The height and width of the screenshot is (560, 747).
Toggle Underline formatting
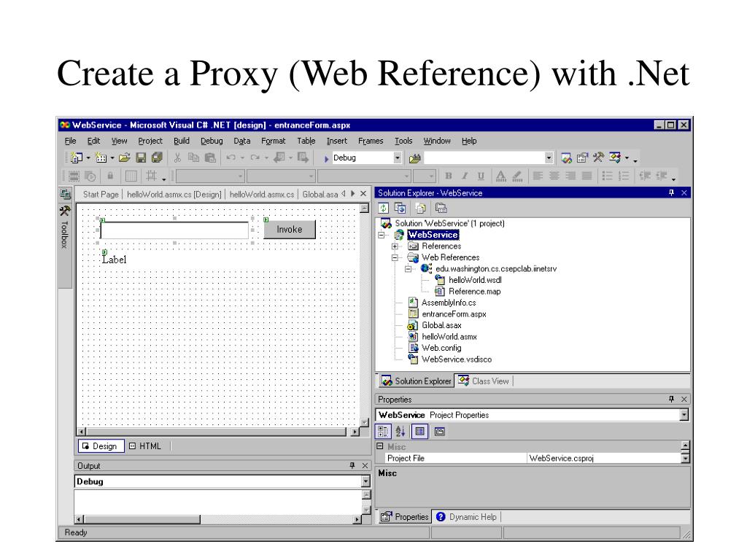click(481, 176)
